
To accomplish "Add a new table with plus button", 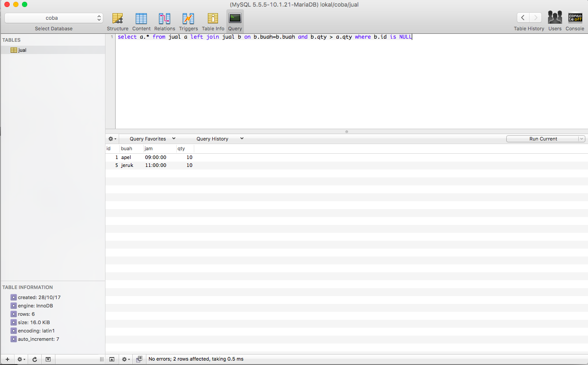I will click(7, 359).
